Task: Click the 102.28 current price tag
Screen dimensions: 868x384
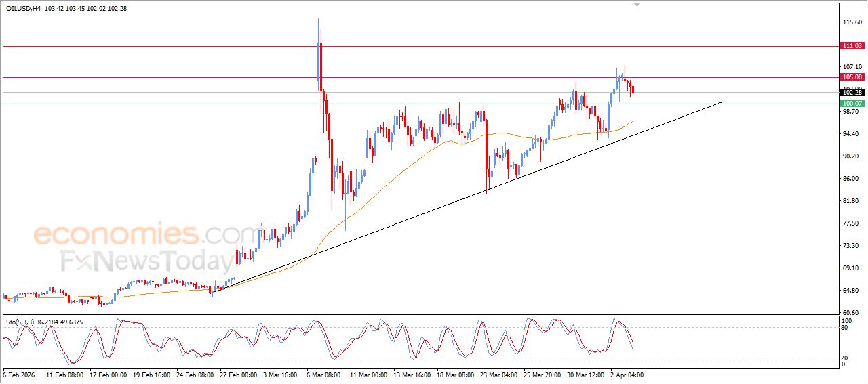Action: point(851,92)
